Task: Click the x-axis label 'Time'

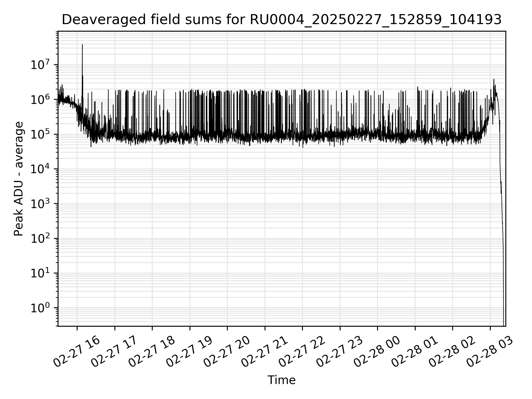Action: [x=282, y=380]
